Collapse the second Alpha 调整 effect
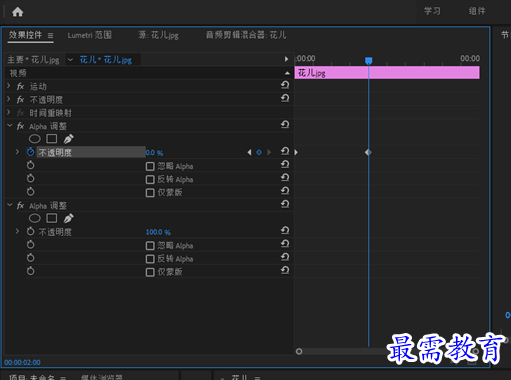The height and width of the screenshot is (380, 511). click(x=10, y=205)
